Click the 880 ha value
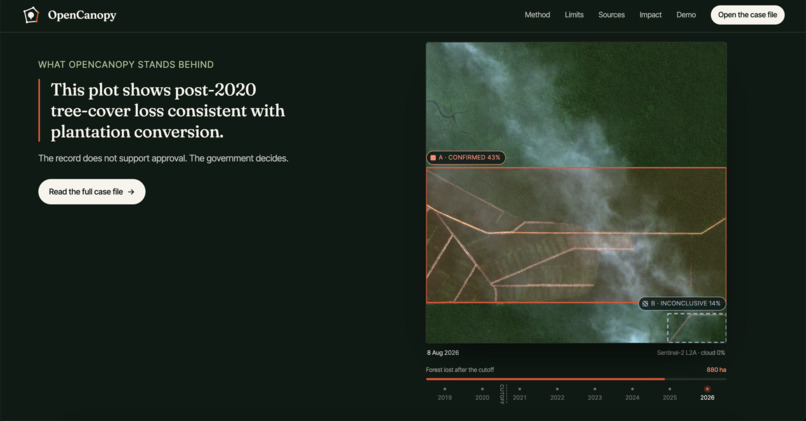This screenshot has height=421, width=806. pos(716,370)
